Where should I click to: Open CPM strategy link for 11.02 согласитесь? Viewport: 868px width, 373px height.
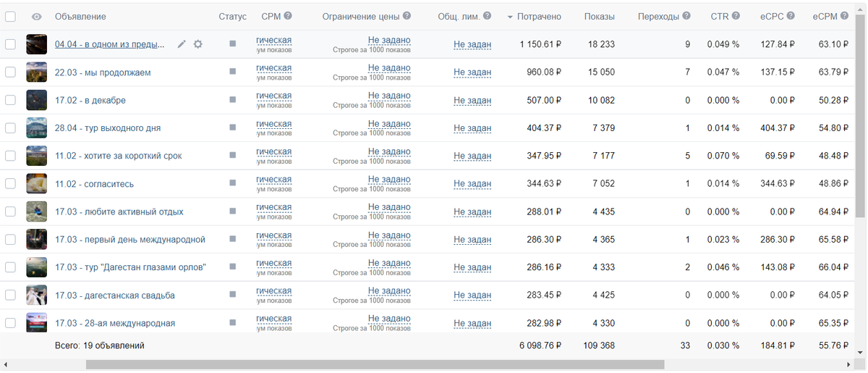pyautogui.click(x=274, y=179)
